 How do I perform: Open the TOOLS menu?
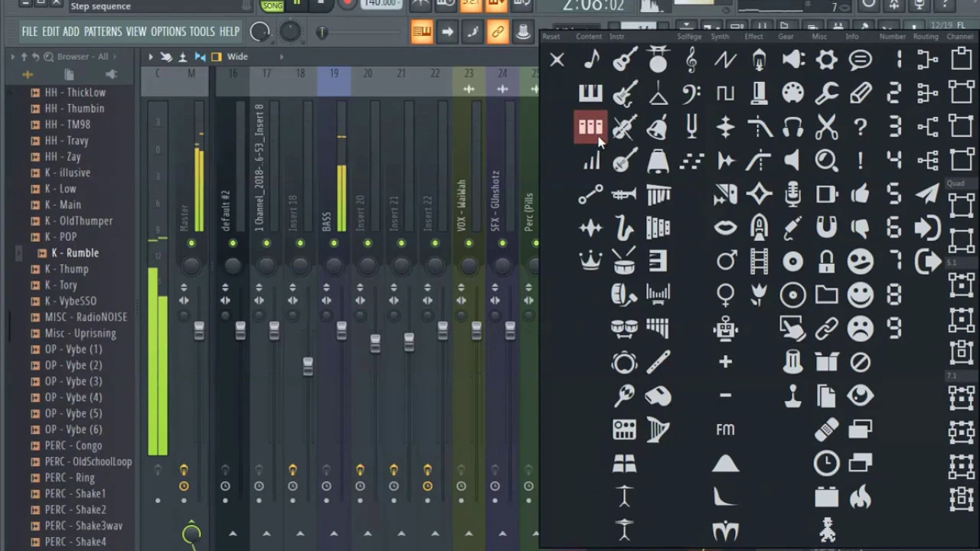pos(202,31)
